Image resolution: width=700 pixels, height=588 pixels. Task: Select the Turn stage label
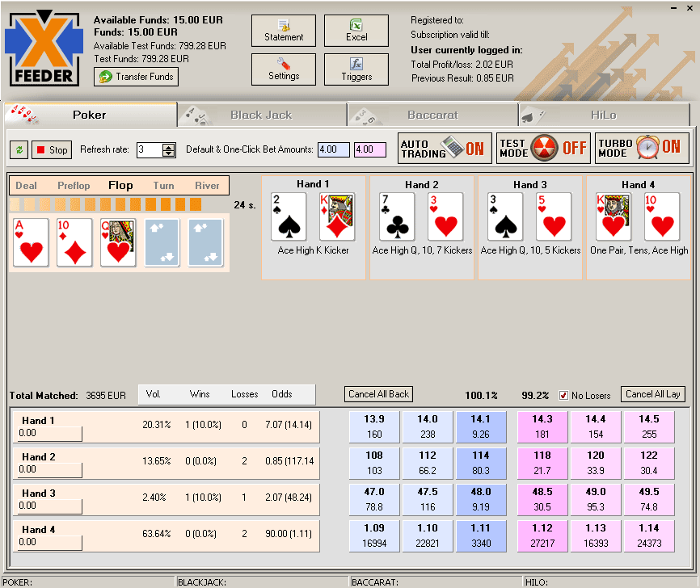click(x=164, y=186)
